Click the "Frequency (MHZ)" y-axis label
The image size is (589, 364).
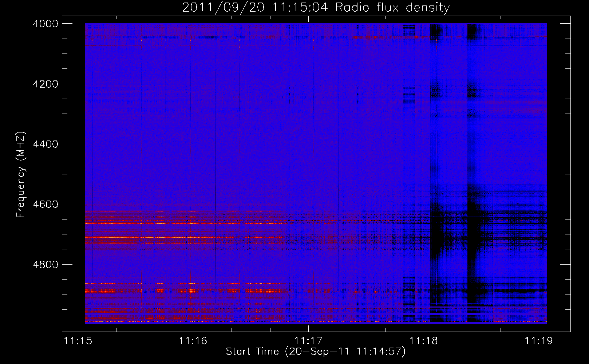point(21,175)
